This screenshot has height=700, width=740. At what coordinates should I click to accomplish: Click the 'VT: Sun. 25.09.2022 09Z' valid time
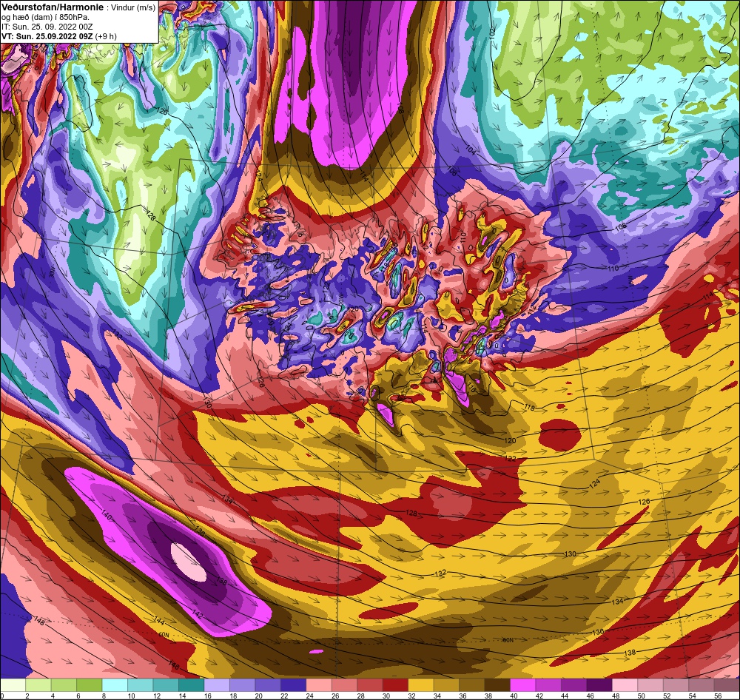tap(47, 36)
